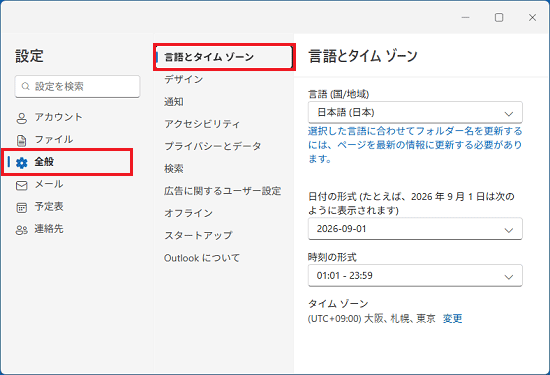Select 言語とタイム ゾーン in the submenu

pos(224,57)
